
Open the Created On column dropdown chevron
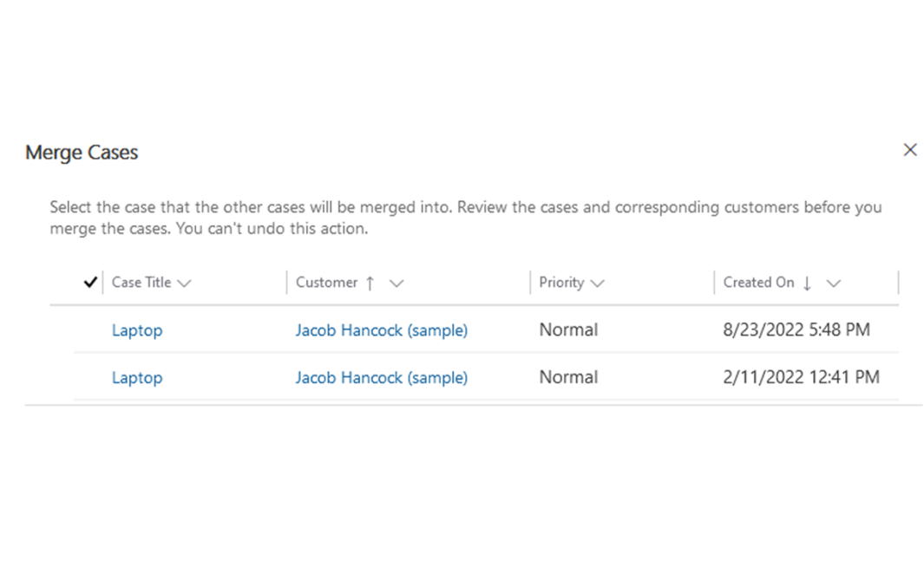(834, 283)
